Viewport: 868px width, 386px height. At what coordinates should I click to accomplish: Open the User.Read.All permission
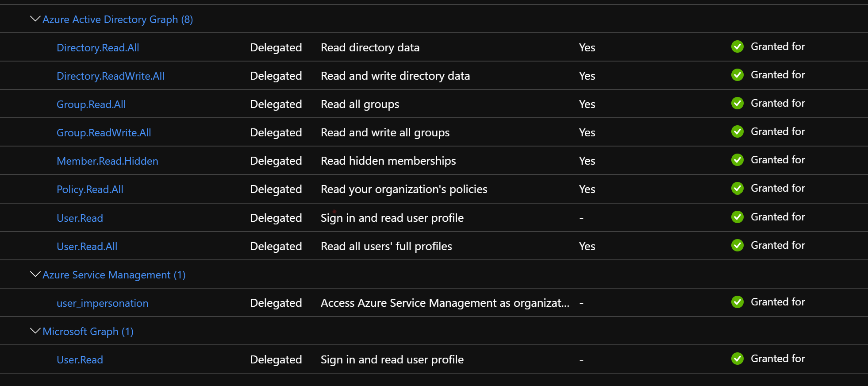pos(87,246)
